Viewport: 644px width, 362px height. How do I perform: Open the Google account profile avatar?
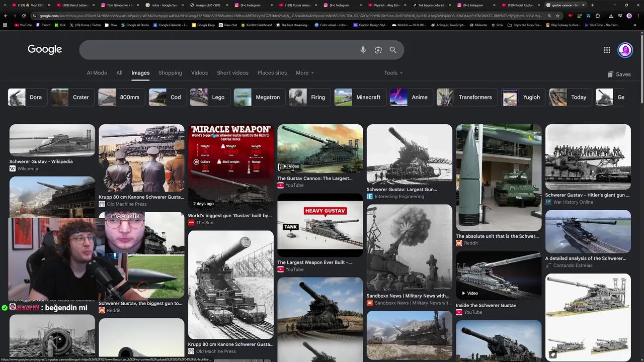625,50
